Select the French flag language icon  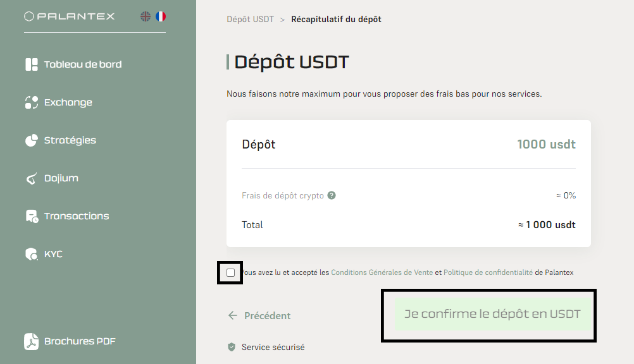[161, 16]
